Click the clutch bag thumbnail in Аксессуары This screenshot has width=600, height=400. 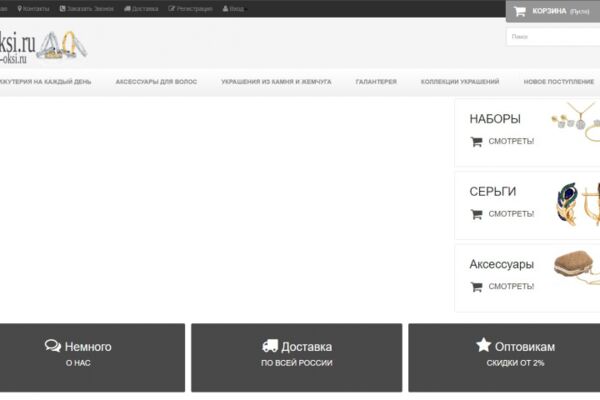pos(577,267)
